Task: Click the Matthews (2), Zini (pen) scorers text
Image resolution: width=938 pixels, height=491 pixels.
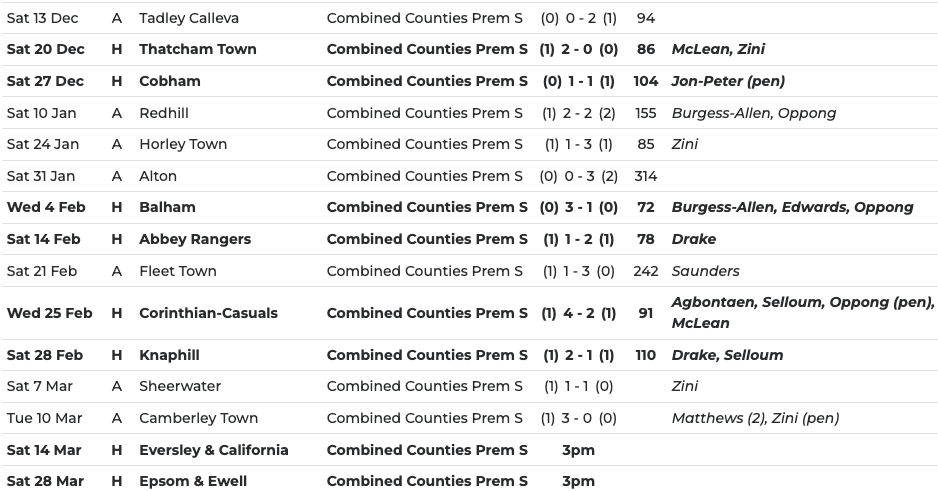Action: (x=755, y=418)
